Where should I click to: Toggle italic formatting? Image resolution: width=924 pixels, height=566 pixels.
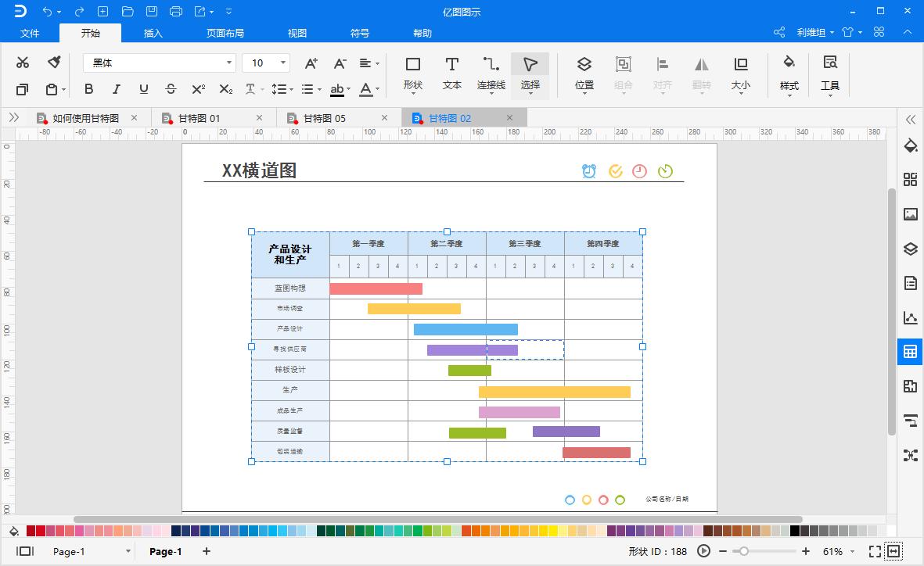[116, 89]
